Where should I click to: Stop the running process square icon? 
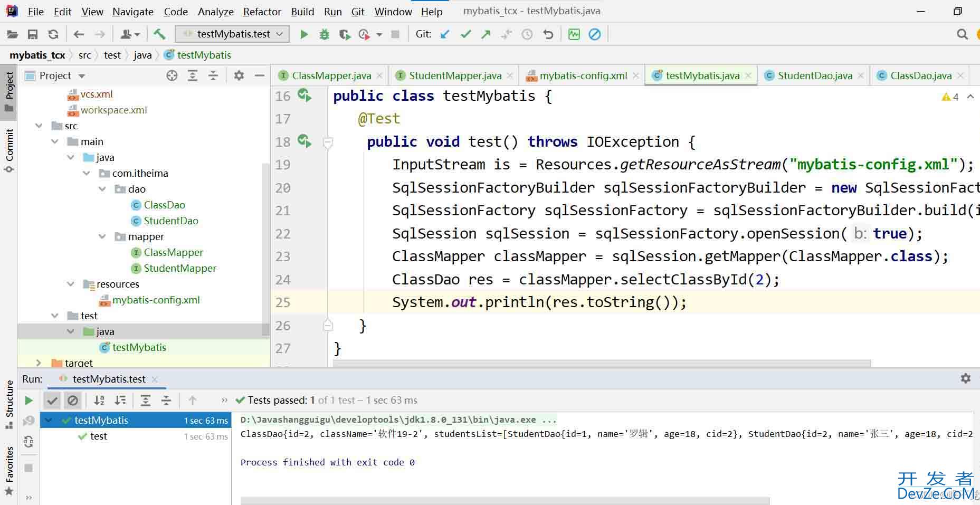[x=395, y=34]
